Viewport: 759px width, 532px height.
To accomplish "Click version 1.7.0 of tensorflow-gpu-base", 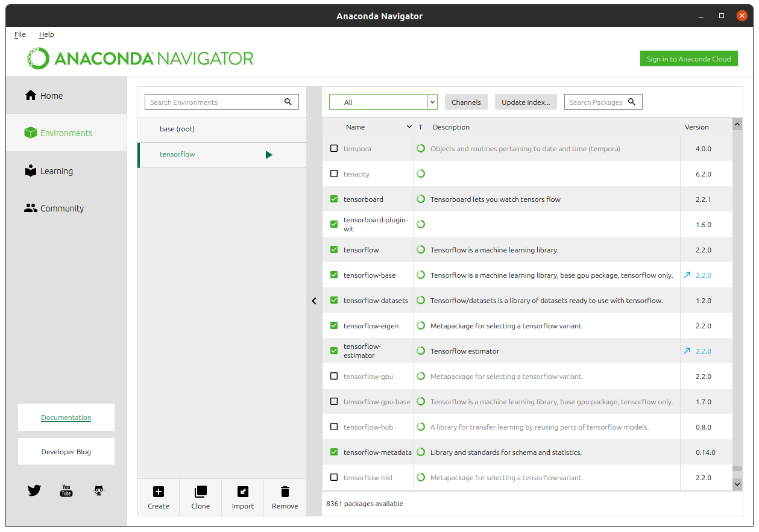I will (704, 401).
